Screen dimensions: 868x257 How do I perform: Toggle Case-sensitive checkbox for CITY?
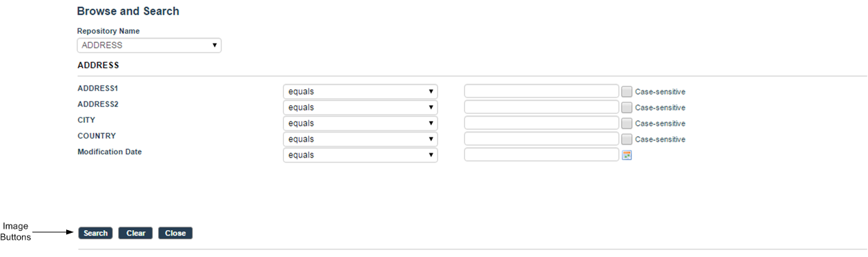(627, 124)
